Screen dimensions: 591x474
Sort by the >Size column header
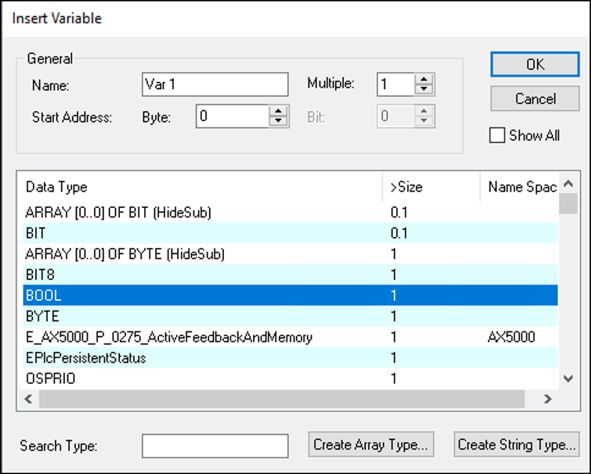432,187
